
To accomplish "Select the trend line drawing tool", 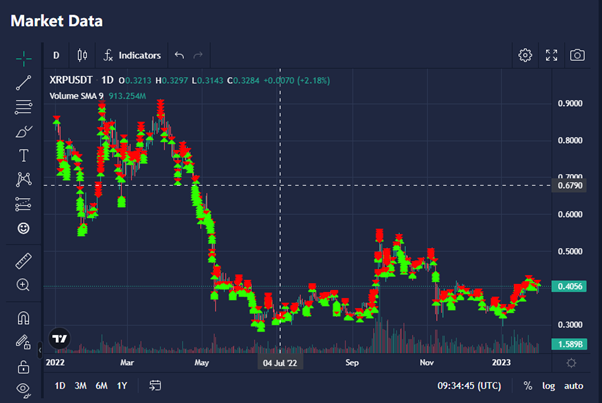I will 23,82.
